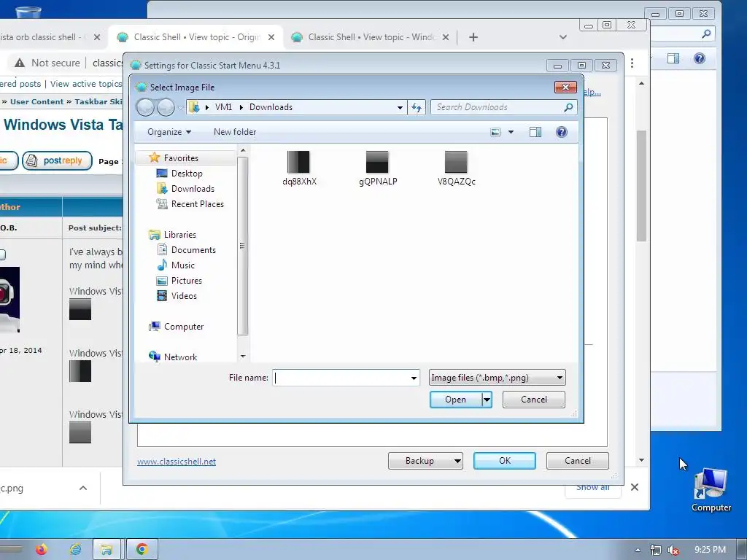Click the Not secure warning icon
Screen dimensions: 747x560
pyautogui.click(x=20, y=63)
